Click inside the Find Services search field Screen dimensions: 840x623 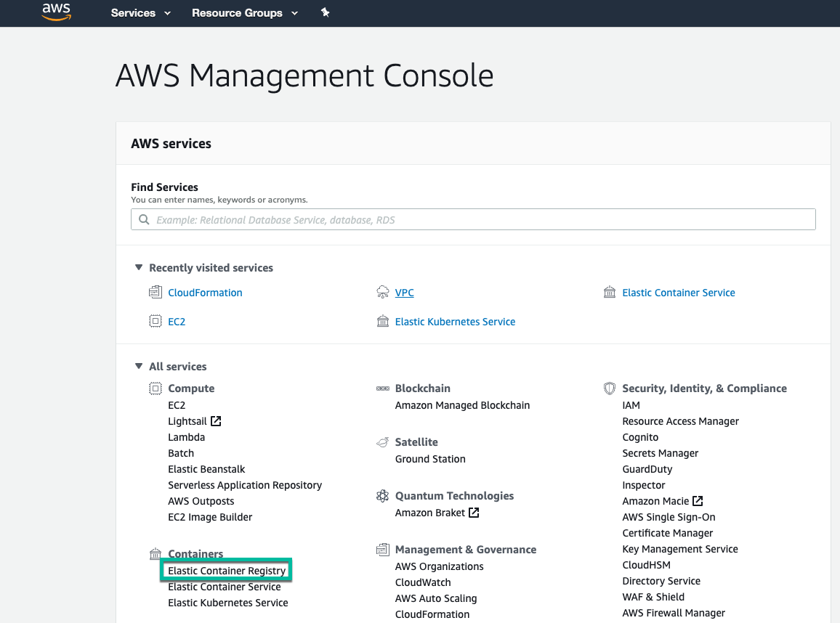pos(472,219)
